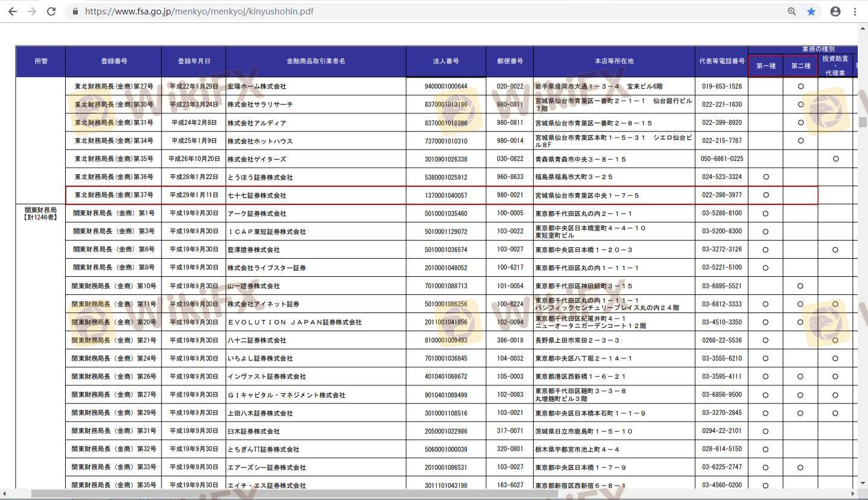Select company name 株式会社アイネット証券

[264, 304]
